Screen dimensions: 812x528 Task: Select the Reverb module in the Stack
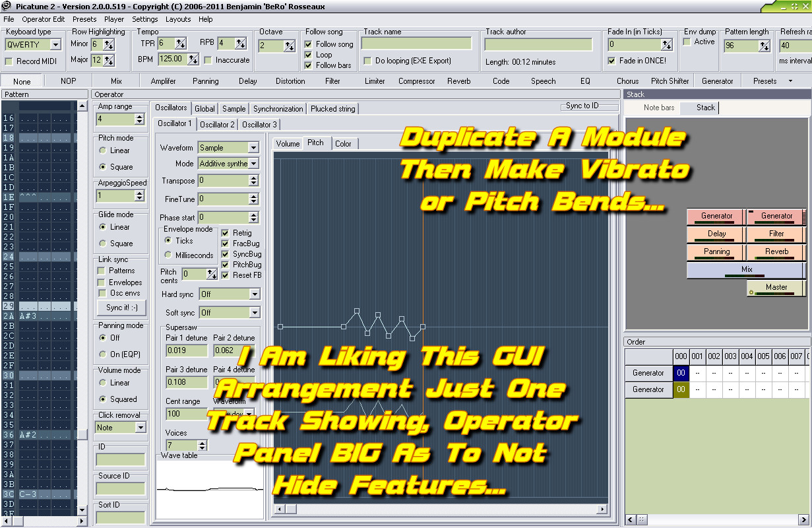[776, 252]
